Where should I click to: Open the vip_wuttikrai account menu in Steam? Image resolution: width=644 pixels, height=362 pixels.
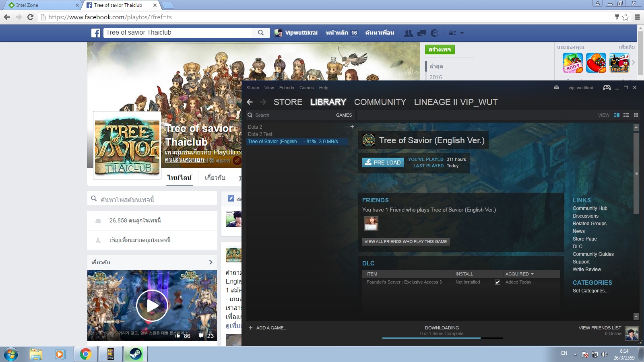580,88
